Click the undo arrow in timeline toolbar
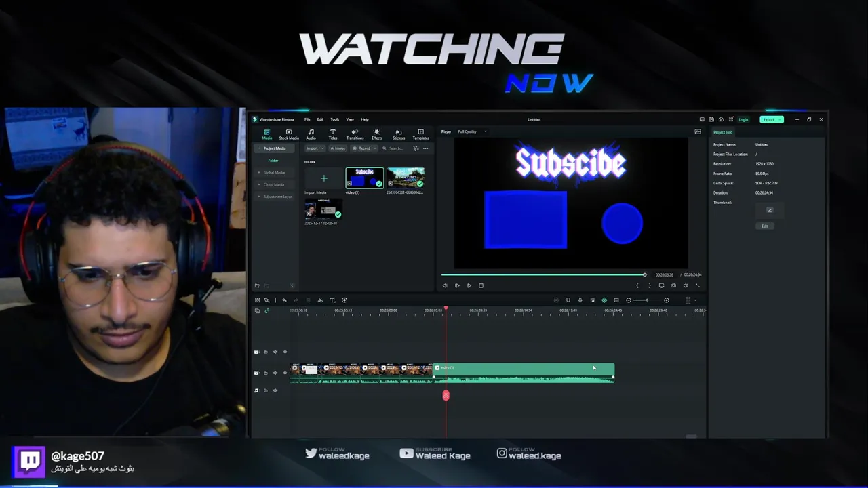868x488 pixels. pos(284,300)
